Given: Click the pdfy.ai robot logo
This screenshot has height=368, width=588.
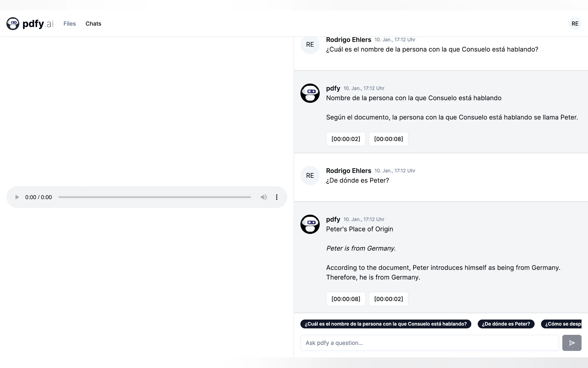Looking at the screenshot, I should (13, 24).
